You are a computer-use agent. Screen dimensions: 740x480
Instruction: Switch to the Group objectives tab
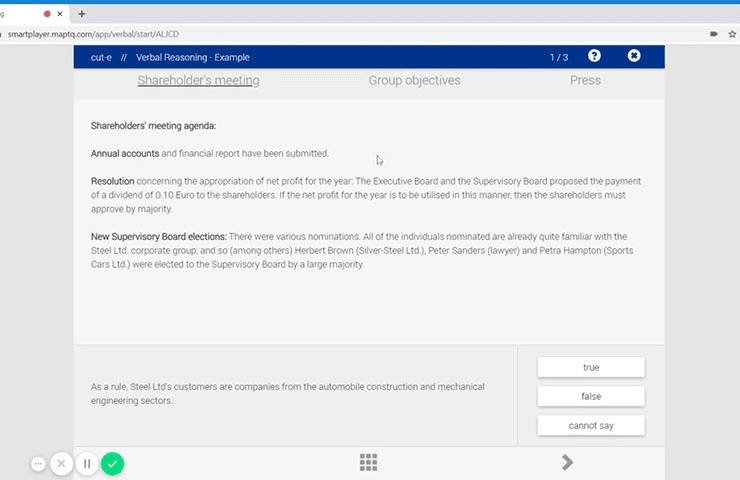[414, 80]
